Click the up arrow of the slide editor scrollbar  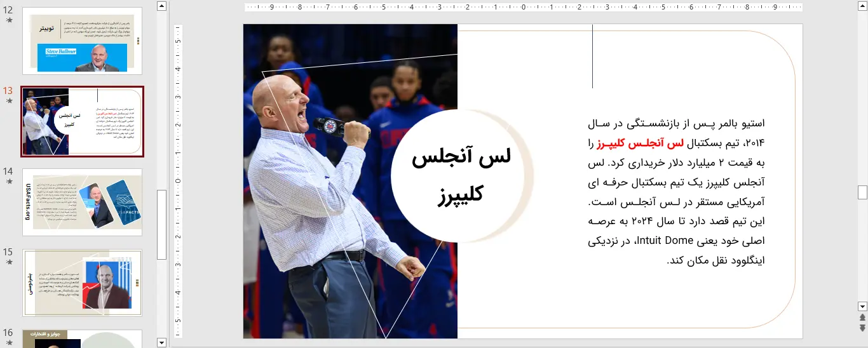pyautogui.click(x=862, y=6)
